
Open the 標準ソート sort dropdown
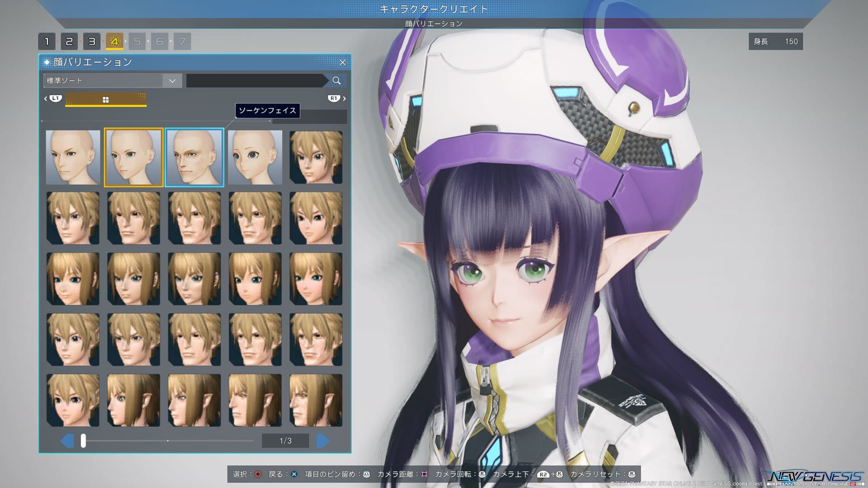(x=113, y=80)
